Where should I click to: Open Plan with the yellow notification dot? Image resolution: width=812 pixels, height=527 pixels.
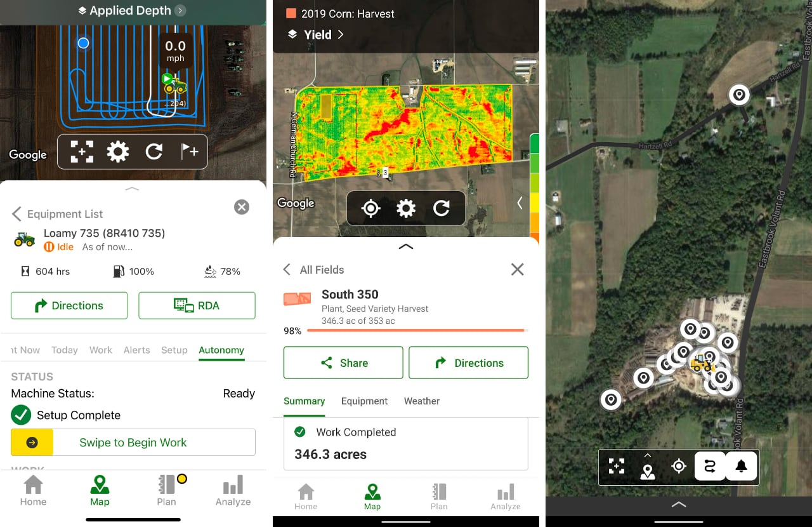coord(167,491)
